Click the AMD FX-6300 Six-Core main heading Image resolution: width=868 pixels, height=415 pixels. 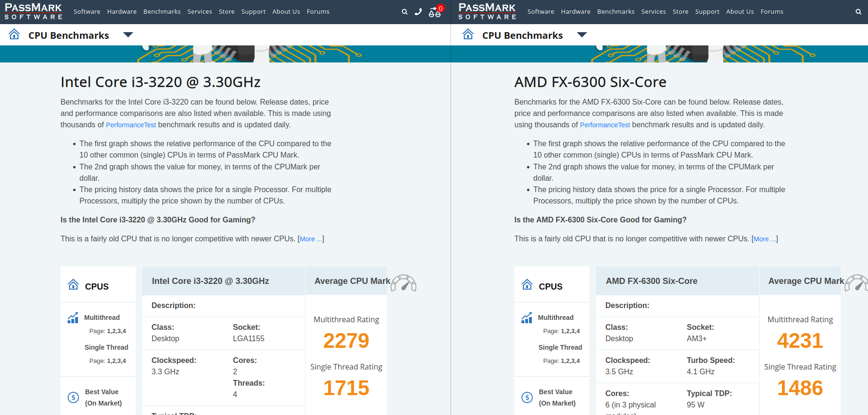tap(590, 82)
